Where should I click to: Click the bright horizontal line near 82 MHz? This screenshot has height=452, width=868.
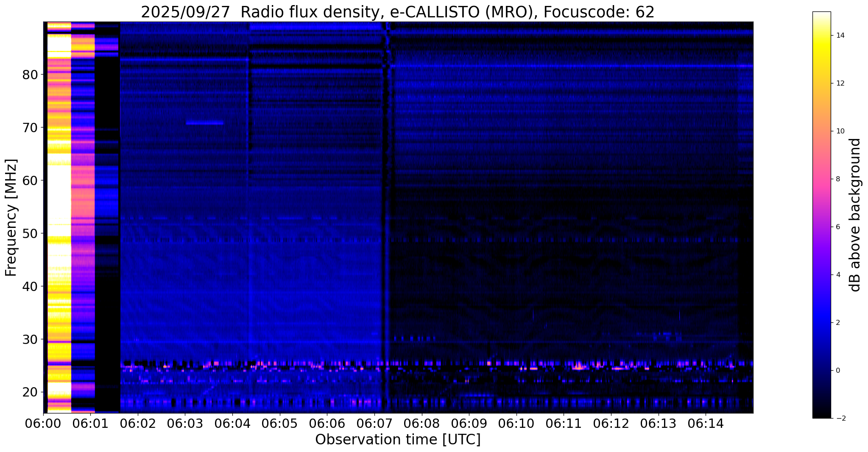[x=572, y=66]
